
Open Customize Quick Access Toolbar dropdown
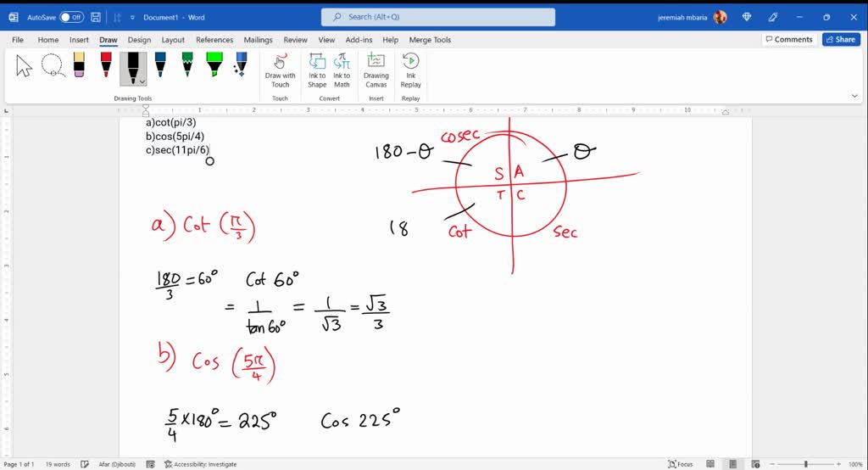[x=132, y=17]
